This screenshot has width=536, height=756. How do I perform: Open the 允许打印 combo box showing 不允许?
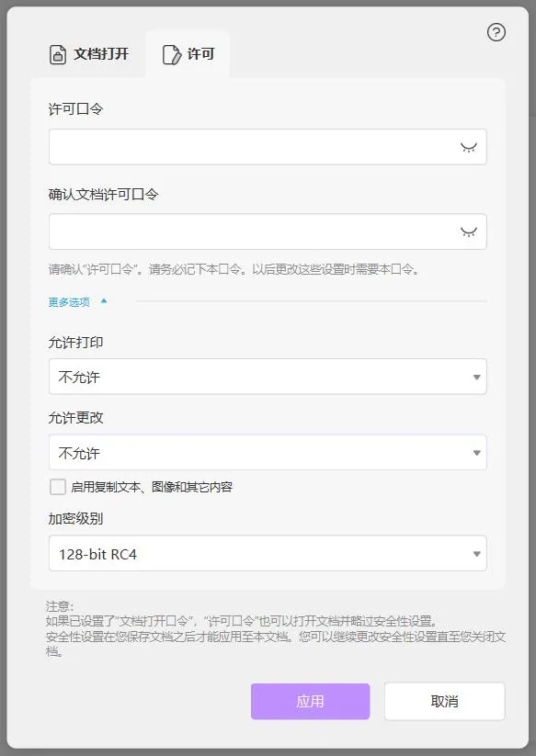click(268, 377)
